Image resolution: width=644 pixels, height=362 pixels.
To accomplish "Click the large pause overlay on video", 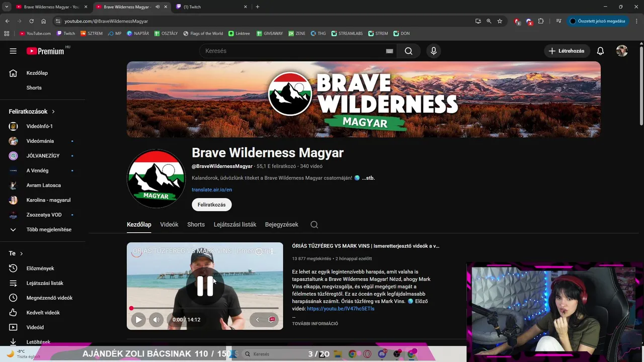I will 205,286.
